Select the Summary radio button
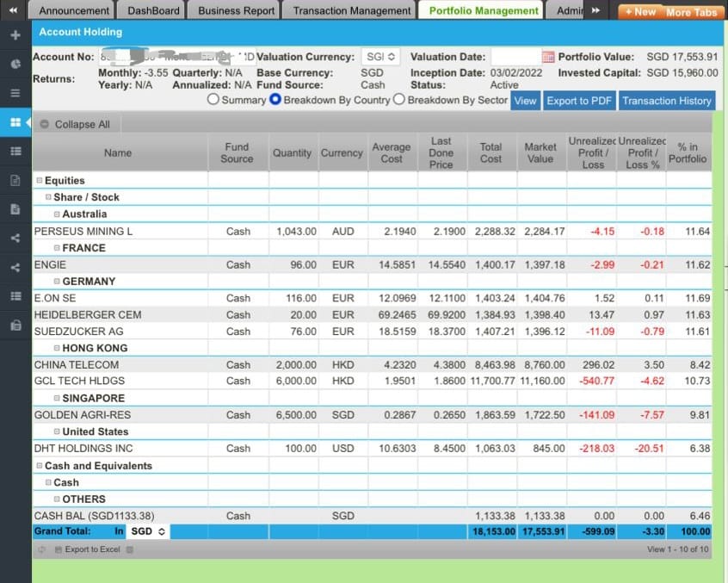Screen dimensions: 728x583 pos(213,99)
